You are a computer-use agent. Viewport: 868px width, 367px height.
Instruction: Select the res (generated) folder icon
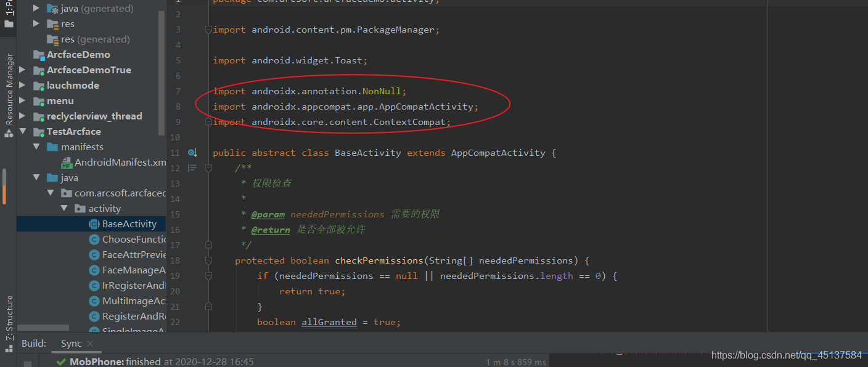tap(52, 39)
